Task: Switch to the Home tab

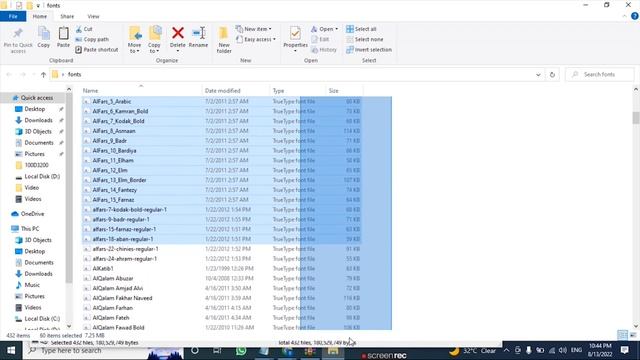Action: pos(40,16)
